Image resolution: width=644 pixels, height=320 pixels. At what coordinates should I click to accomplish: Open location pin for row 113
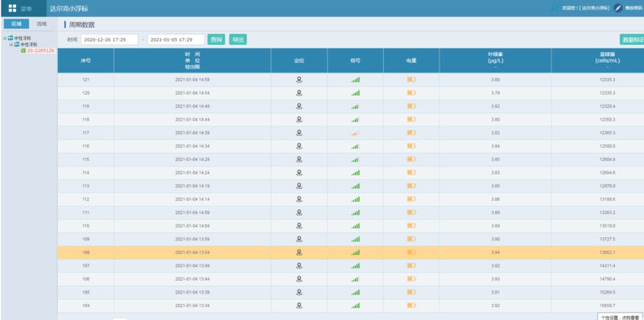[299, 186]
